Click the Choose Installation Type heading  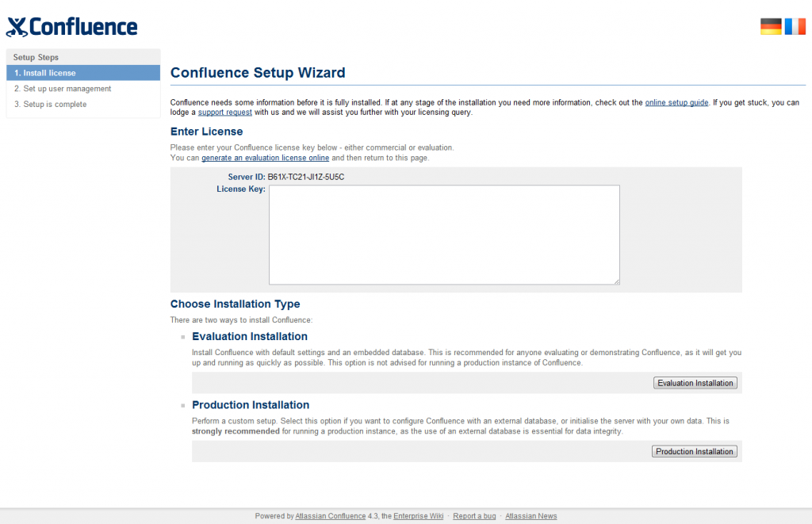pyautogui.click(x=235, y=304)
